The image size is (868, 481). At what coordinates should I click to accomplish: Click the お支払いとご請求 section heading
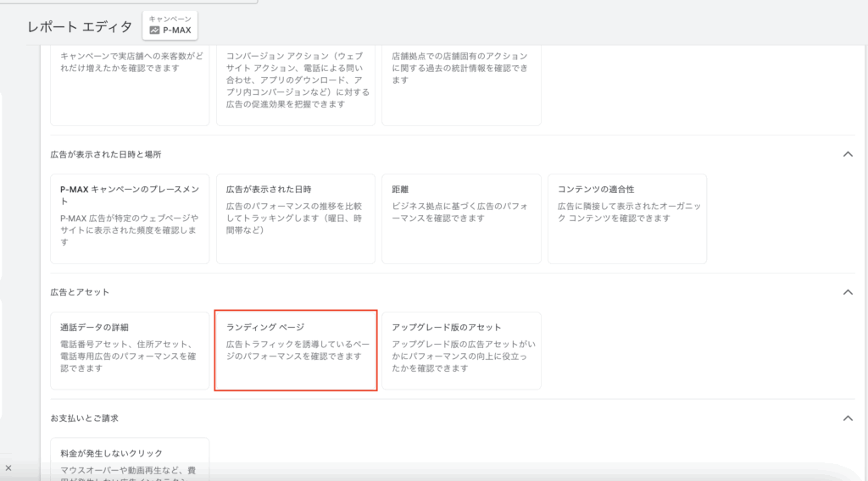85,418
